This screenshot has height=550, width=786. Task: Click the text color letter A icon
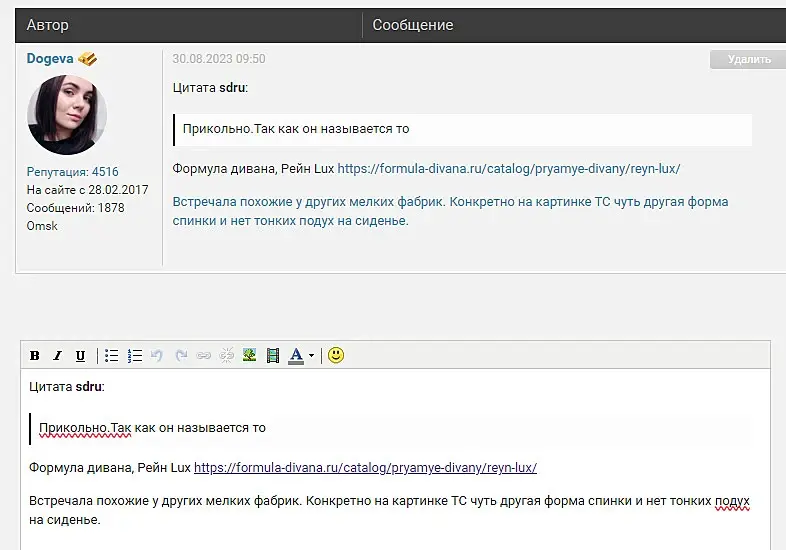point(296,355)
